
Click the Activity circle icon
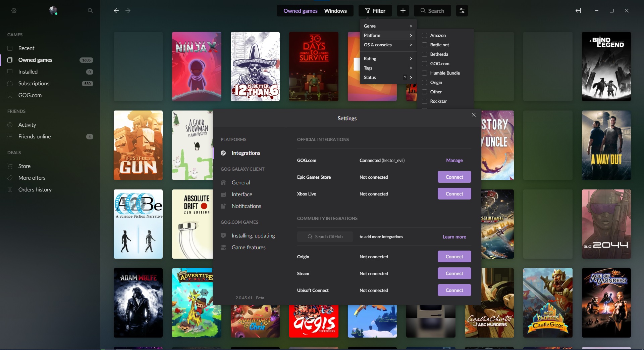[10, 125]
